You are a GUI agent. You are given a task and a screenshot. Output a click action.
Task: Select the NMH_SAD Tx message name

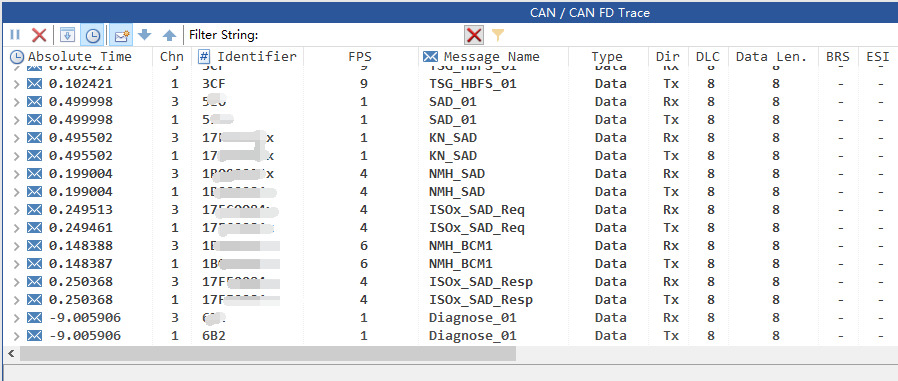pos(456,192)
